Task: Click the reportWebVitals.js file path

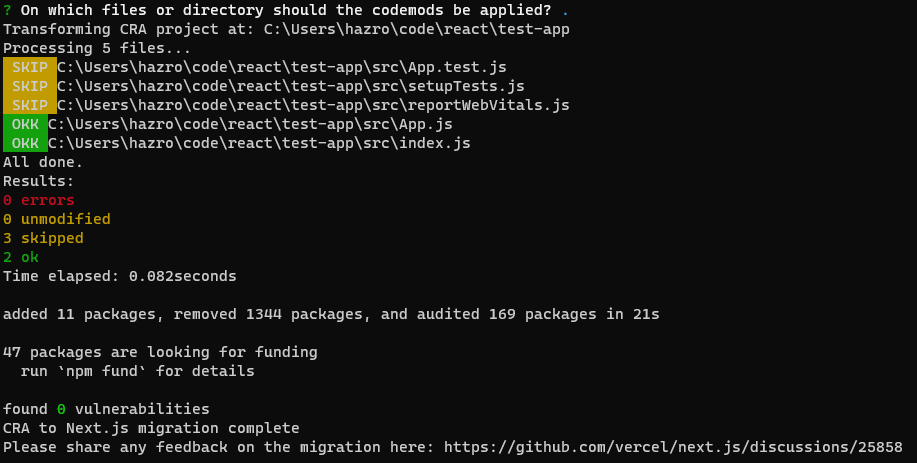Action: pos(313,105)
